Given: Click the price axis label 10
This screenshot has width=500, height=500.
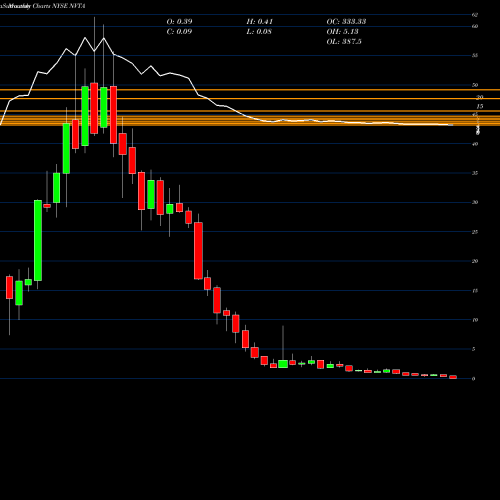Looking at the screenshot, I should 475,320.
